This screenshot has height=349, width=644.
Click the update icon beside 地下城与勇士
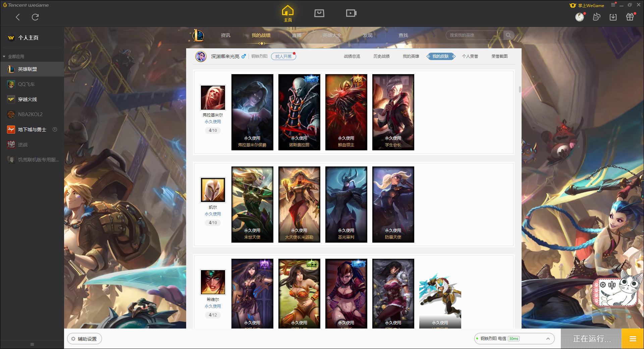click(x=55, y=130)
